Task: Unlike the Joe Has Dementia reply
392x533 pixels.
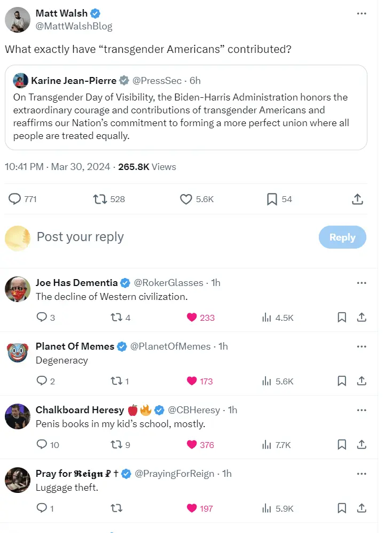Action: click(192, 318)
